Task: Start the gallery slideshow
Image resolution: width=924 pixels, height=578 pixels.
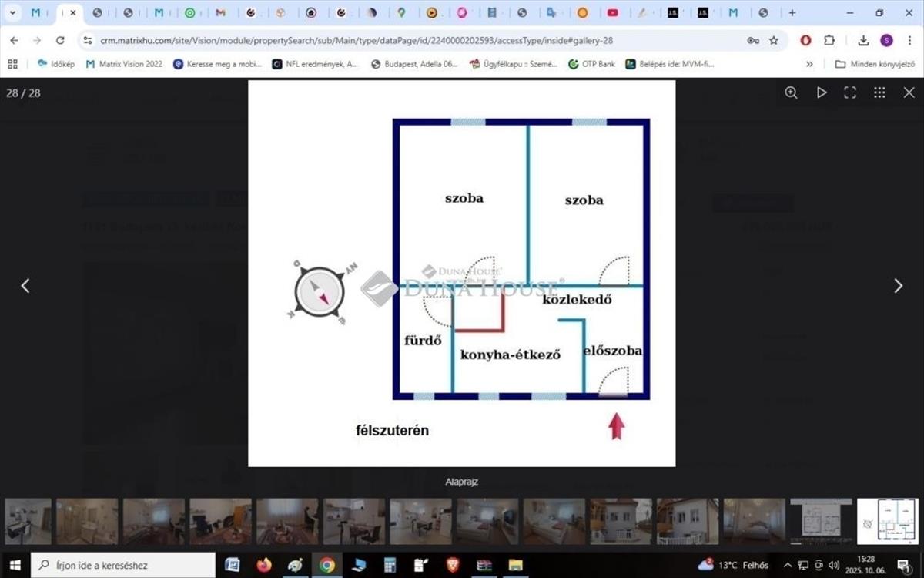Action: coord(822,92)
